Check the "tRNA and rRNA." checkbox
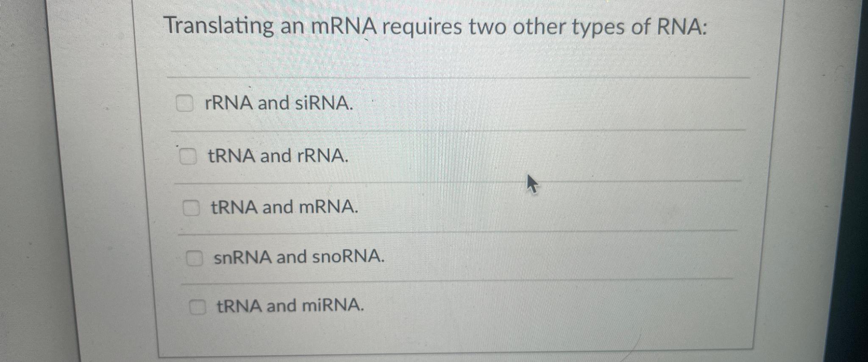Viewport: 868px width, 362px height. pyautogui.click(x=188, y=156)
